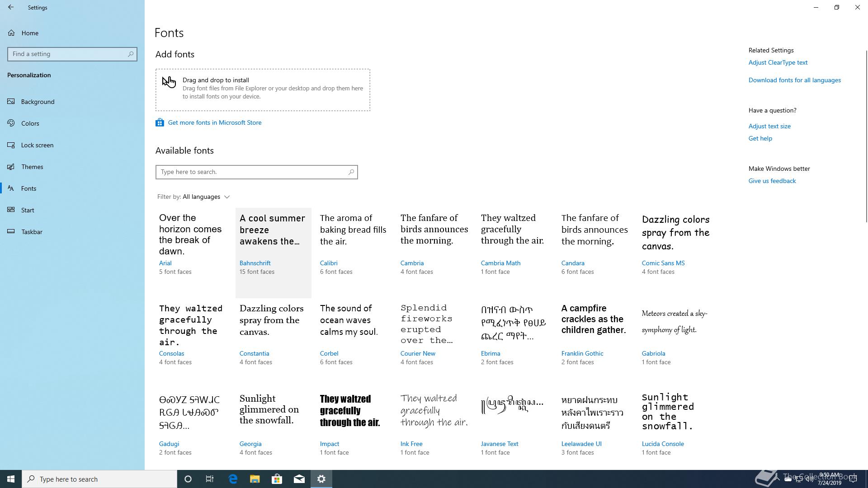Open the Ink Free font card
This screenshot has height=488, width=868.
pyautogui.click(x=434, y=429)
